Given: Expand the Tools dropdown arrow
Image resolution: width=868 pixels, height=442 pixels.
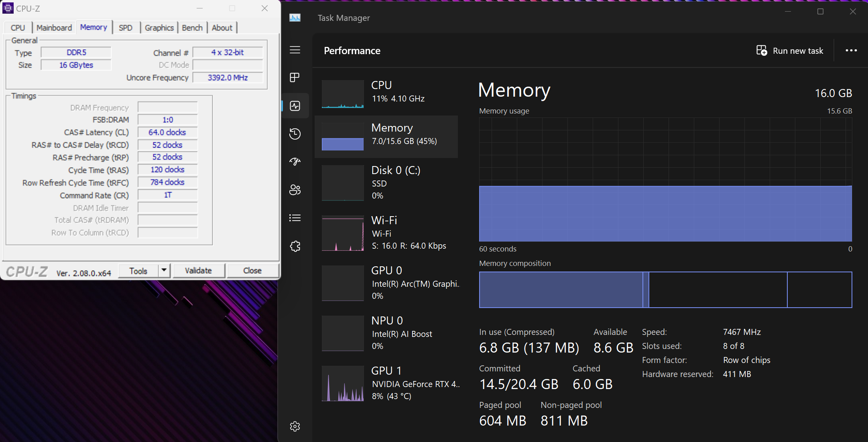Looking at the screenshot, I should (164, 270).
